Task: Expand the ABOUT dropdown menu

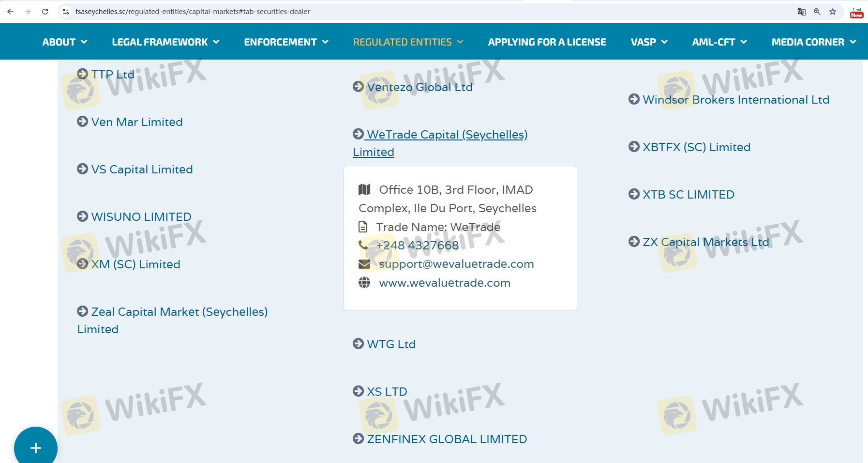Action: (64, 42)
